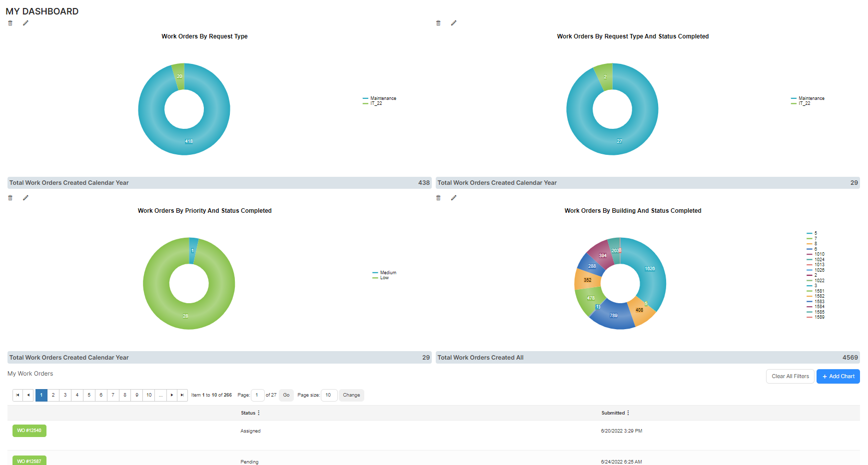Delete the Request Type And Status Completed chart

[x=438, y=22]
